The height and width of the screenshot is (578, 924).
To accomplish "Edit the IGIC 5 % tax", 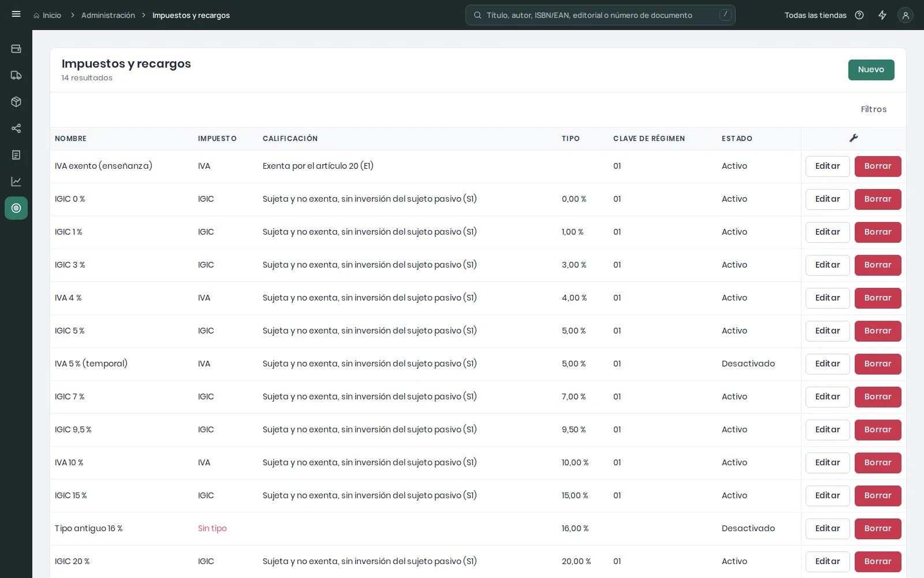I will [x=828, y=331].
